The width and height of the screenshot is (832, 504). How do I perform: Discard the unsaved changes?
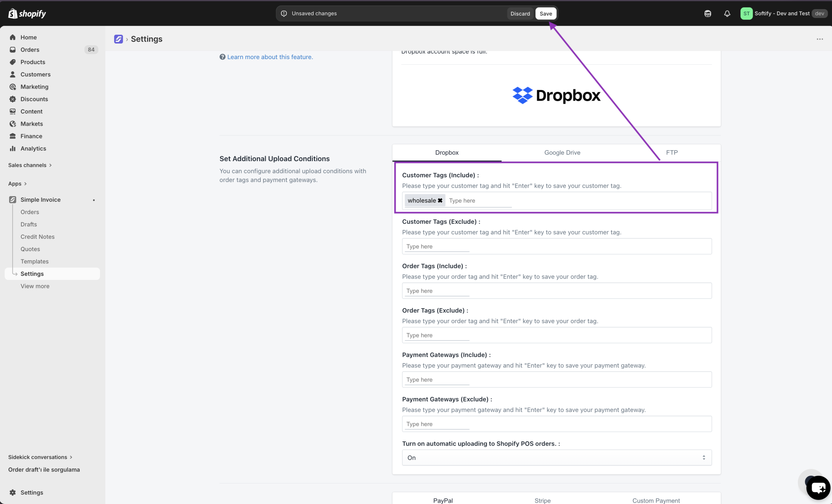pyautogui.click(x=520, y=14)
